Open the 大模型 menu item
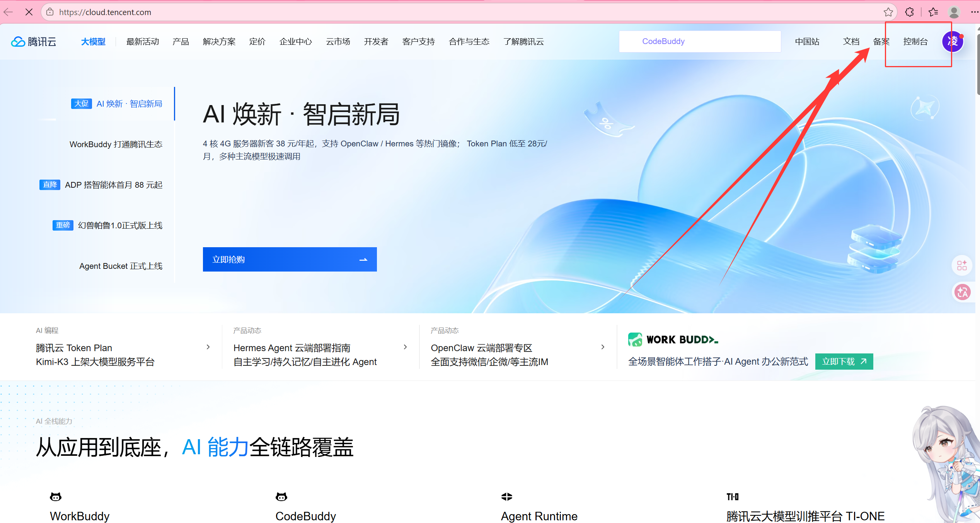Viewport: 980px width, 523px height. pos(93,41)
